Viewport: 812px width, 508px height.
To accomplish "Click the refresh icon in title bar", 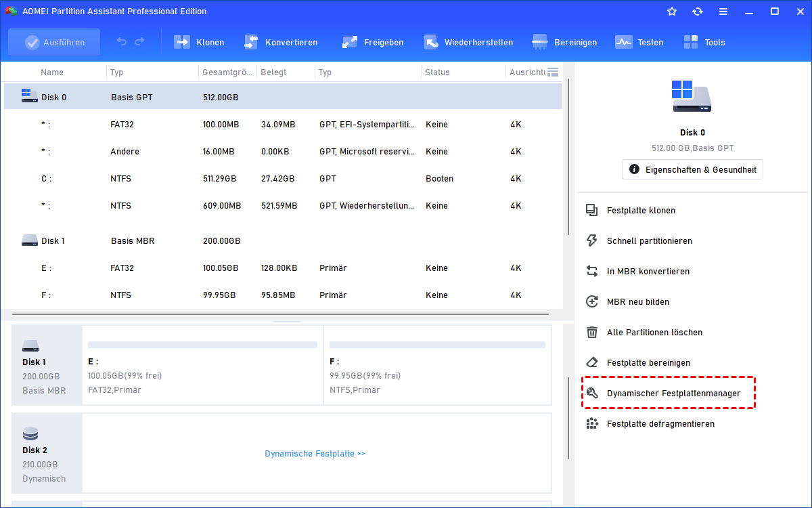I will point(698,12).
